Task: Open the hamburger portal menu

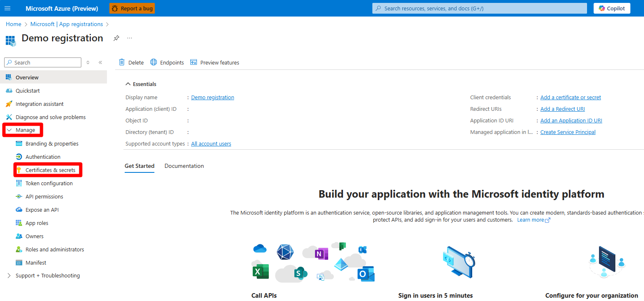Action: [7, 8]
